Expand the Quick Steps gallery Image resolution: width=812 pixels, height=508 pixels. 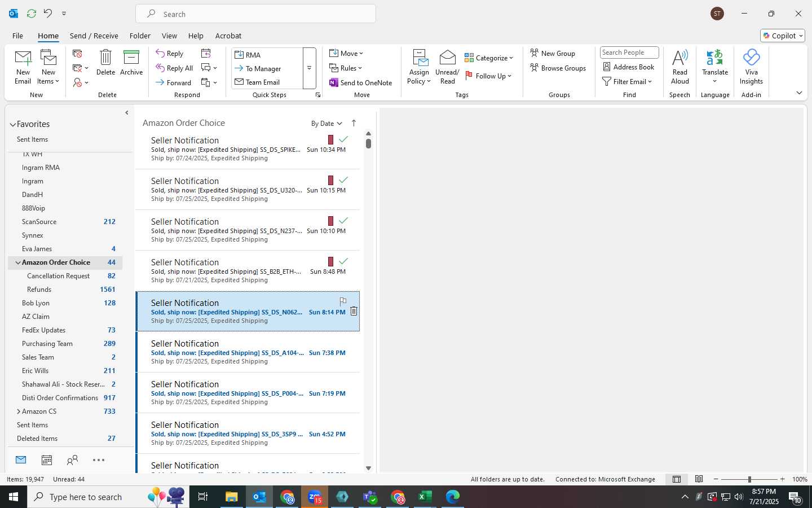pyautogui.click(x=309, y=68)
